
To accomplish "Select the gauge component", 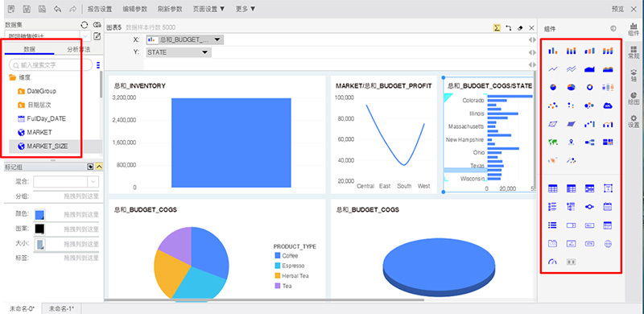I will (x=552, y=262).
